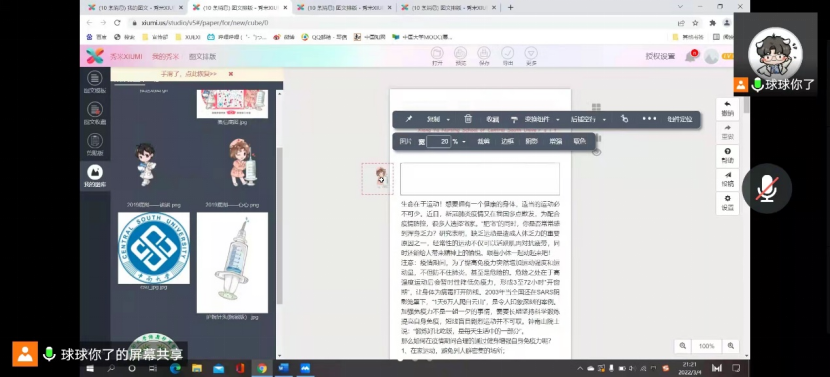Toggle the eye icon beside the canvas
This screenshot has height=377, width=830.
tap(597, 152)
